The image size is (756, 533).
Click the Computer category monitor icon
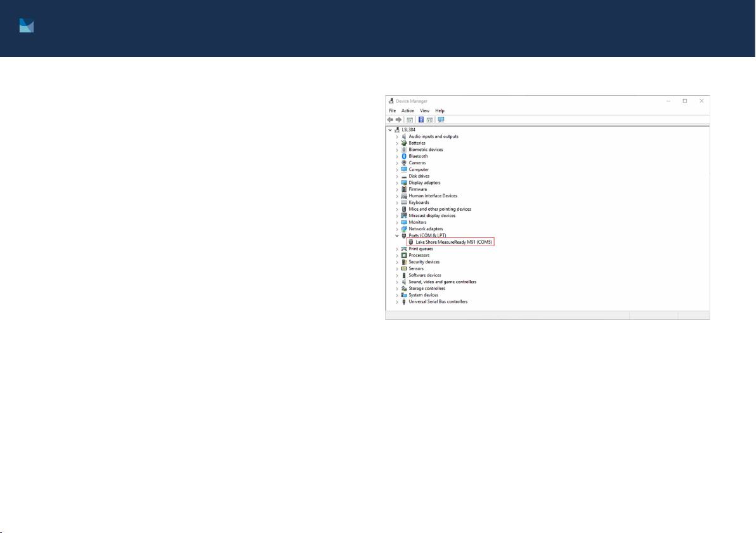404,170
